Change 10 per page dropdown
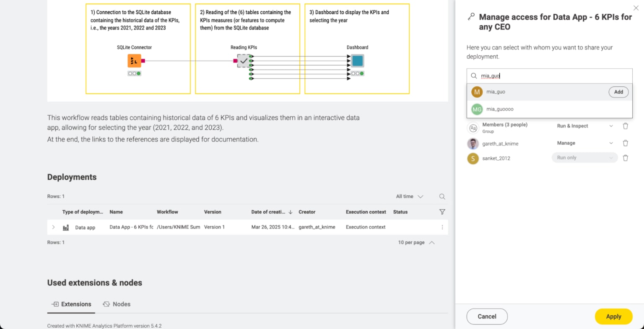This screenshot has height=329, width=644. (416, 243)
